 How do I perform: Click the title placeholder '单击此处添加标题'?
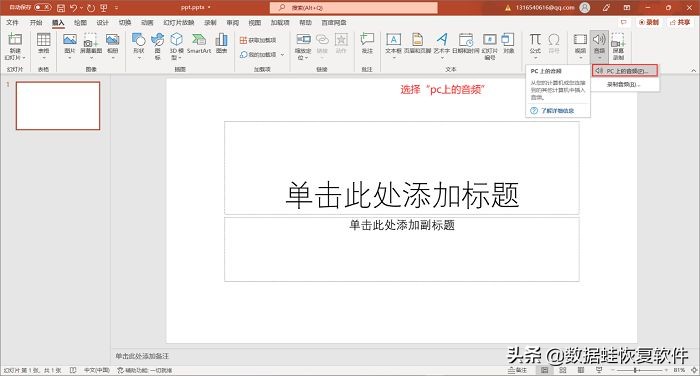pos(402,168)
